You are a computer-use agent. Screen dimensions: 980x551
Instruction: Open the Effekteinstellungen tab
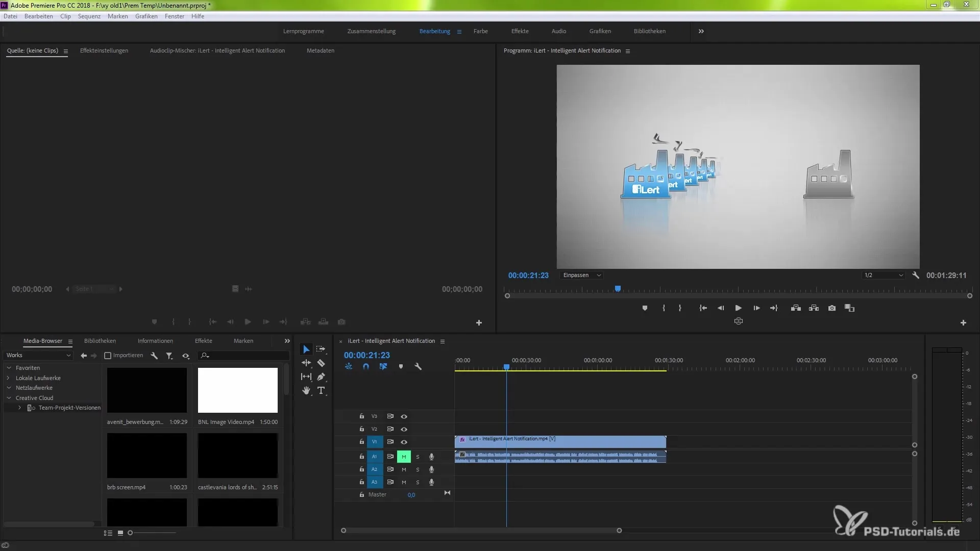[x=104, y=51]
